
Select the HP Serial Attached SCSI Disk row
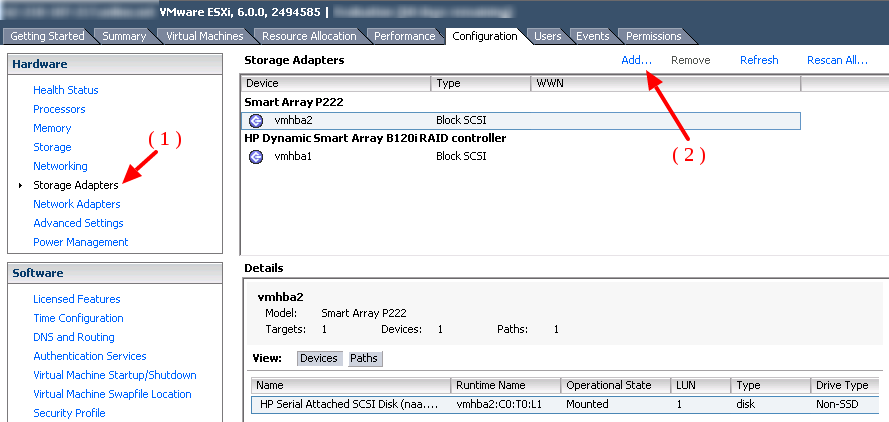[350, 405]
